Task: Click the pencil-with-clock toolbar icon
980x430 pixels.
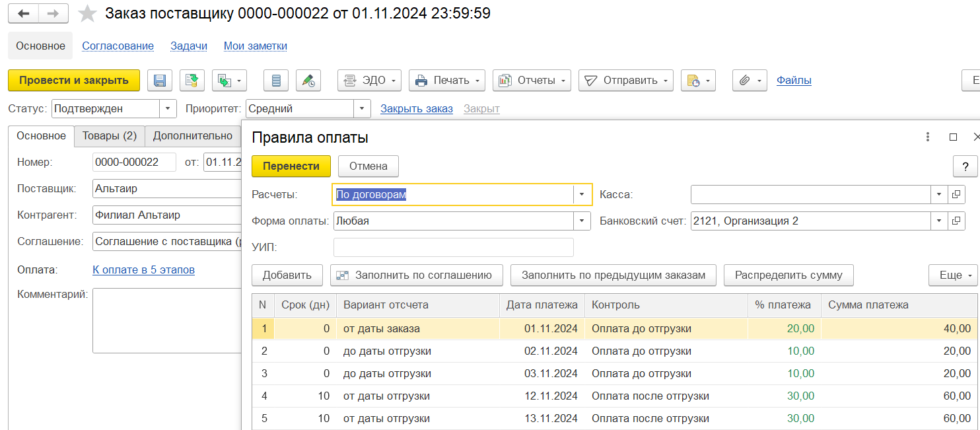Action: (308, 81)
